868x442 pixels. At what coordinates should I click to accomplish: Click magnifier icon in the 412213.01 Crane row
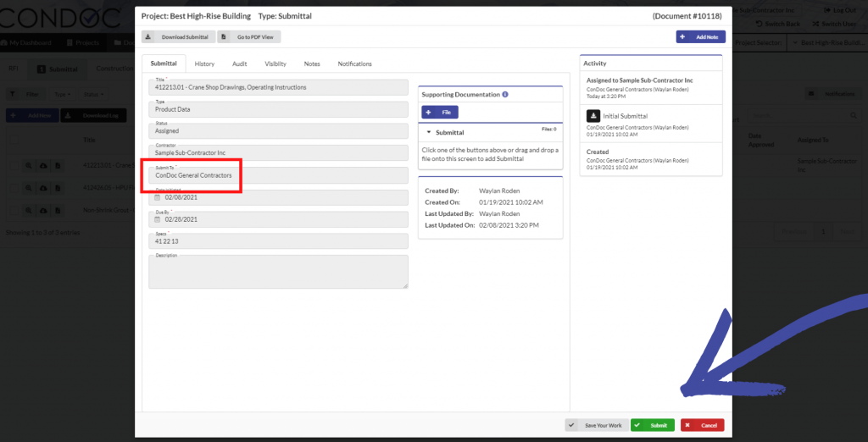pos(28,165)
